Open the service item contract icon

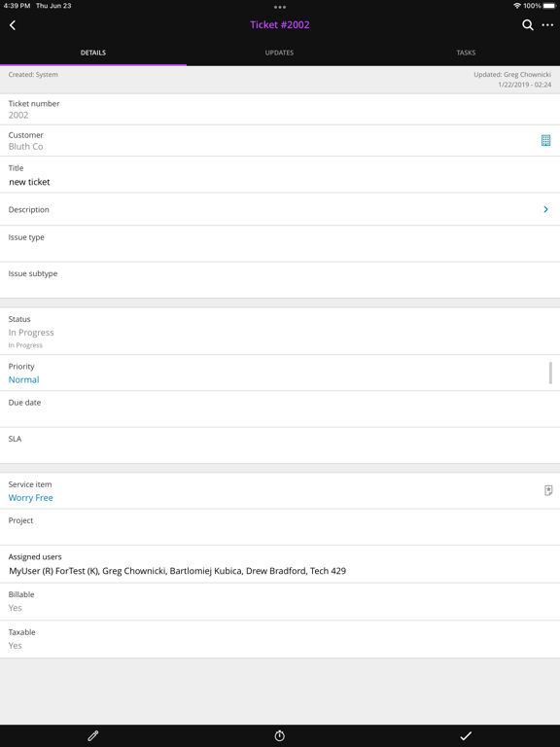(x=548, y=490)
